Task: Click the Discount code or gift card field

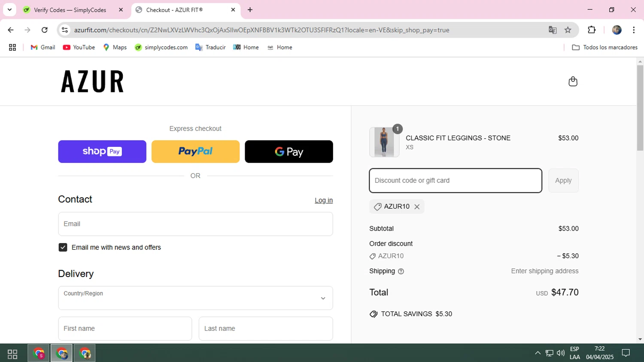Action: point(456,180)
